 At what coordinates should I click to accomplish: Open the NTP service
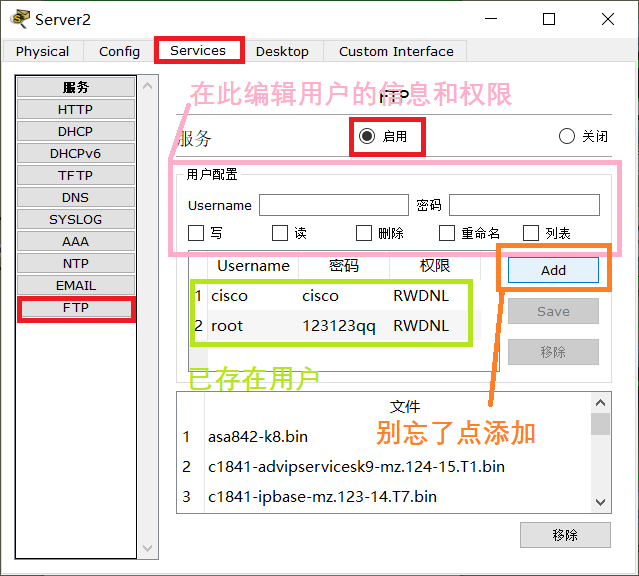(76, 263)
